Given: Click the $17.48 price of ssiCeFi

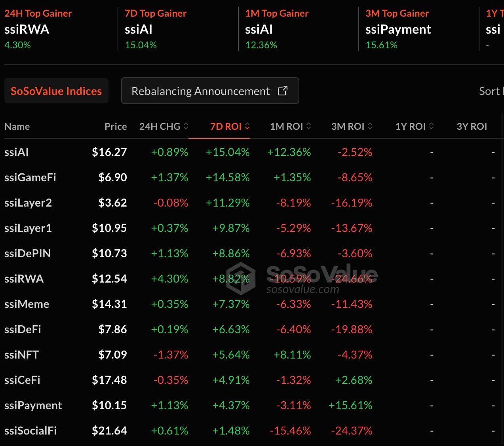Looking at the screenshot, I should click(x=109, y=380).
